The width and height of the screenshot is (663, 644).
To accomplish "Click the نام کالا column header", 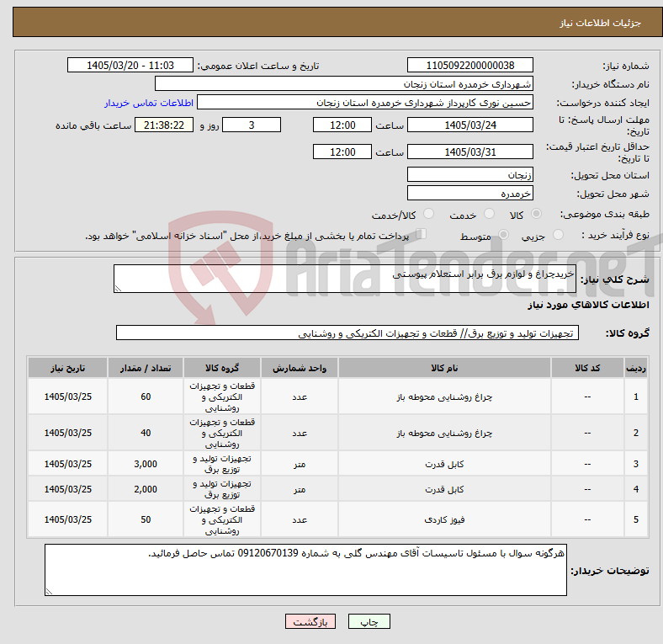I will pyautogui.click(x=444, y=368).
